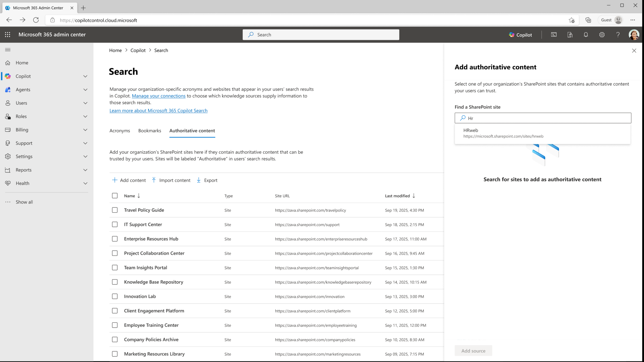Check the Travel Policy Guide row
Image resolution: width=644 pixels, height=362 pixels.
tap(115, 210)
